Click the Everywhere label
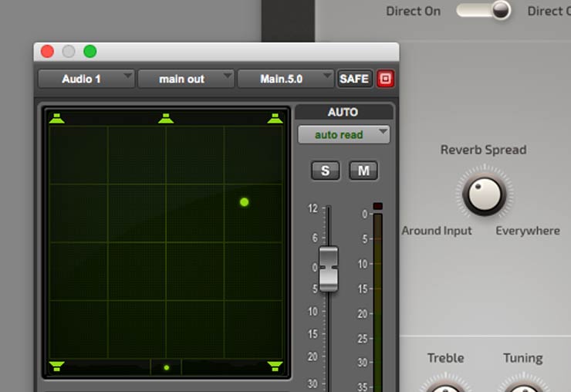Viewport: 571px width, 392px height. tap(528, 231)
